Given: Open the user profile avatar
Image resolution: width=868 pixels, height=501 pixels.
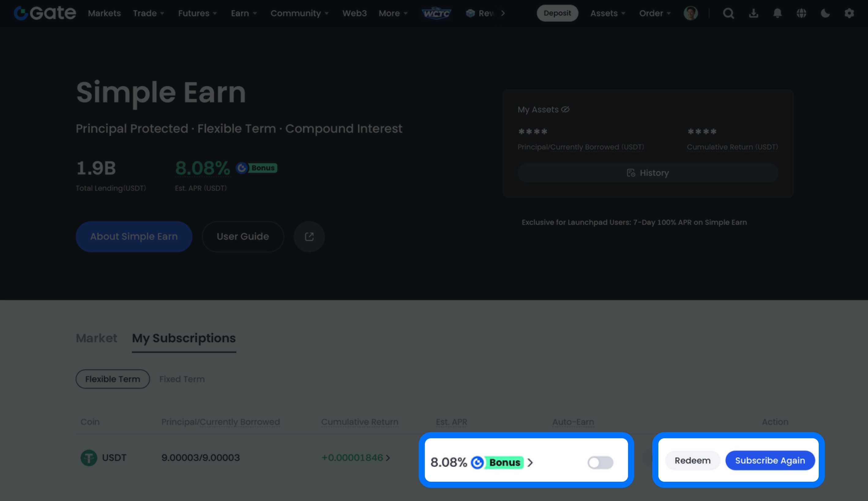Looking at the screenshot, I should point(690,13).
